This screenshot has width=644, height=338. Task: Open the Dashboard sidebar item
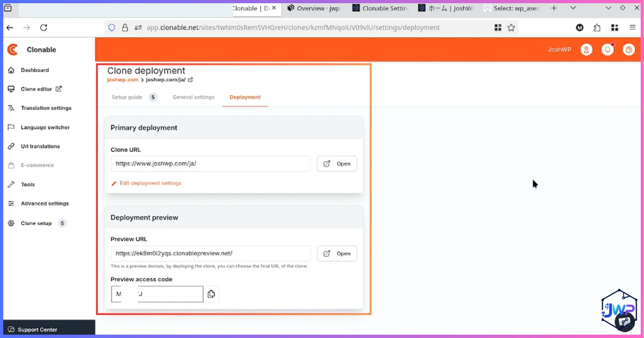pos(34,70)
